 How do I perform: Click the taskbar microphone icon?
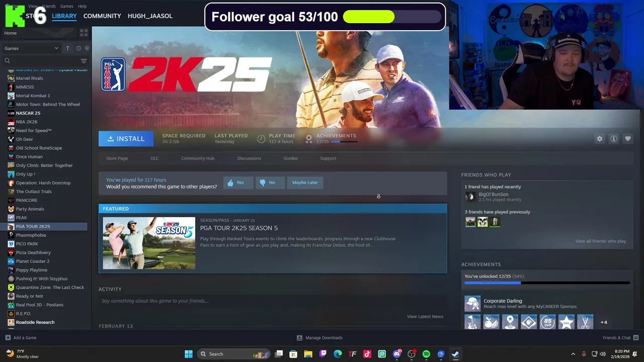(x=584, y=354)
